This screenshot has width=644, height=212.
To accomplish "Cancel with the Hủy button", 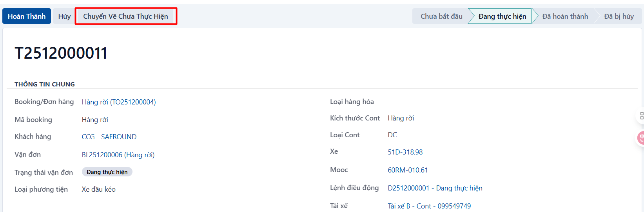I will (x=64, y=16).
